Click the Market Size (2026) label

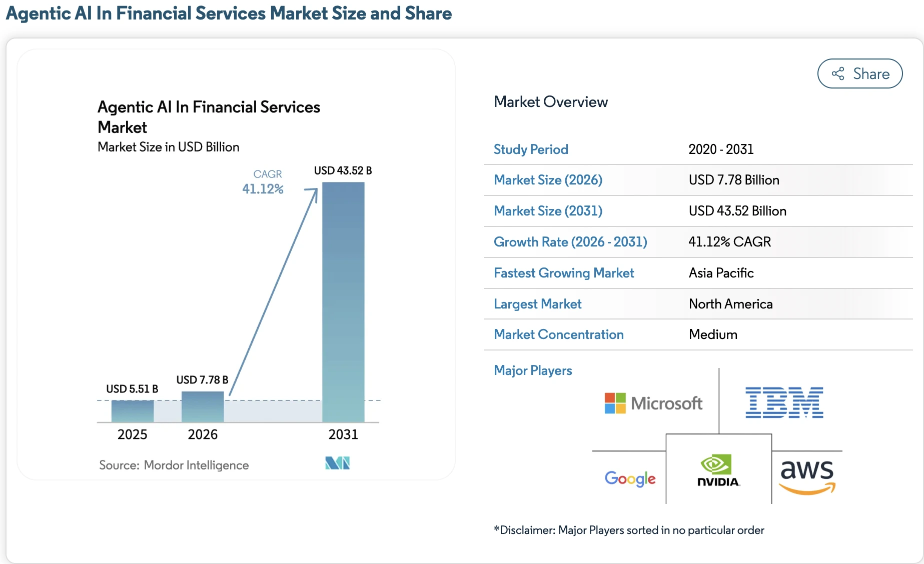tap(548, 180)
